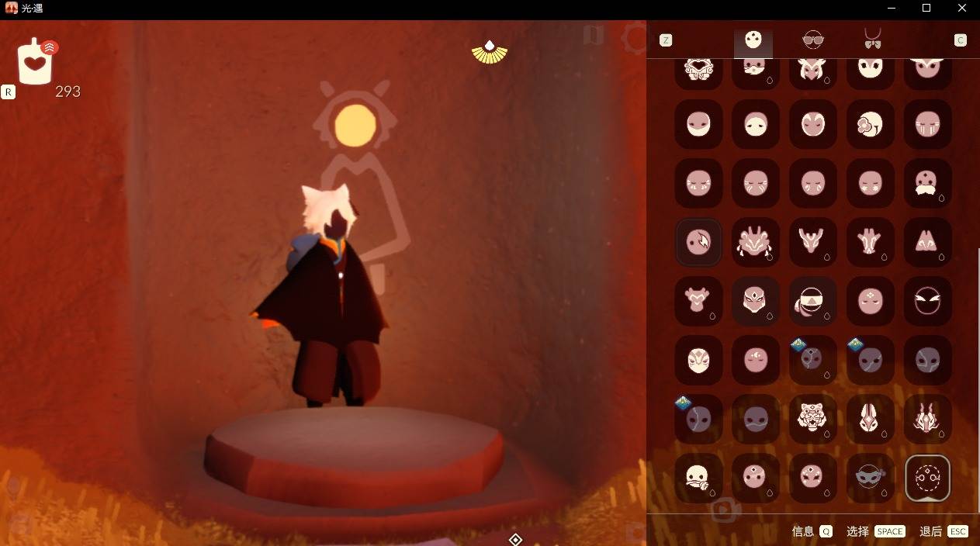Select the blindfold mask with ponytail
Image resolution: width=980 pixels, height=546 pixels.
point(812,301)
